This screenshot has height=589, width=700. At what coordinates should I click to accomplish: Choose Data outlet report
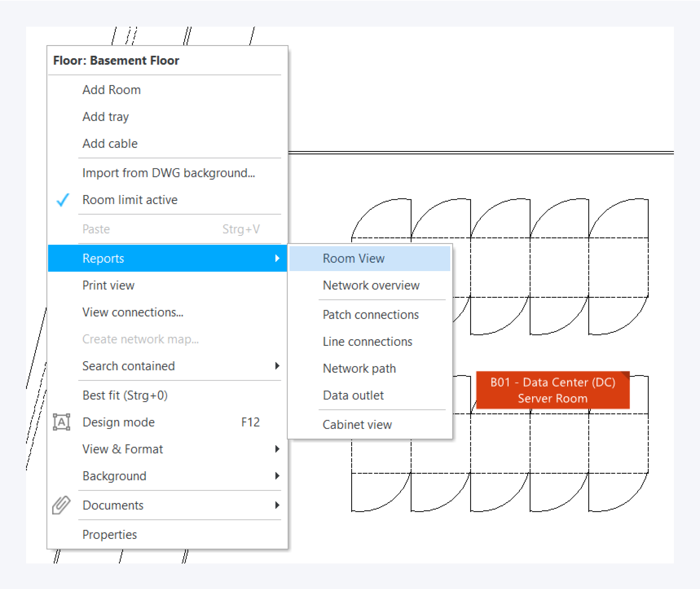click(x=353, y=395)
